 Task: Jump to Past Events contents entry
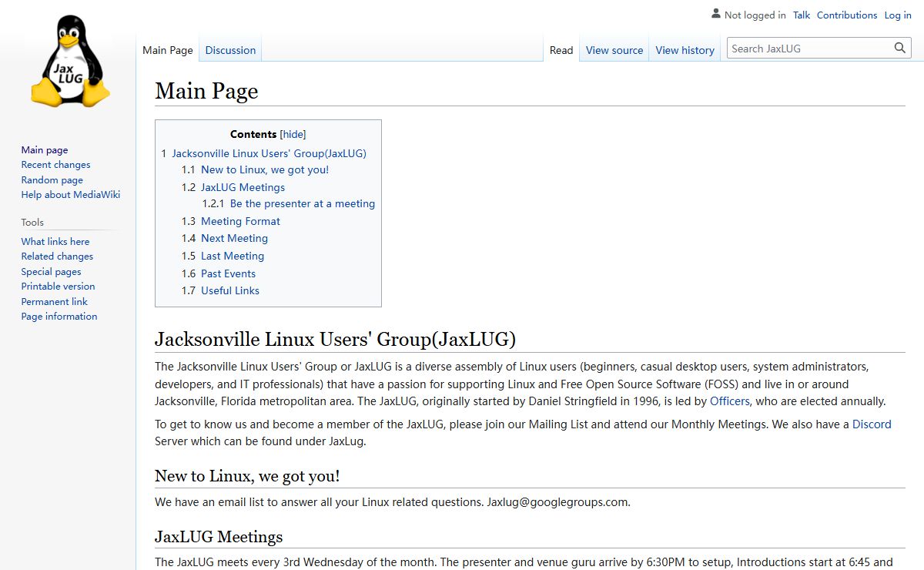click(228, 273)
